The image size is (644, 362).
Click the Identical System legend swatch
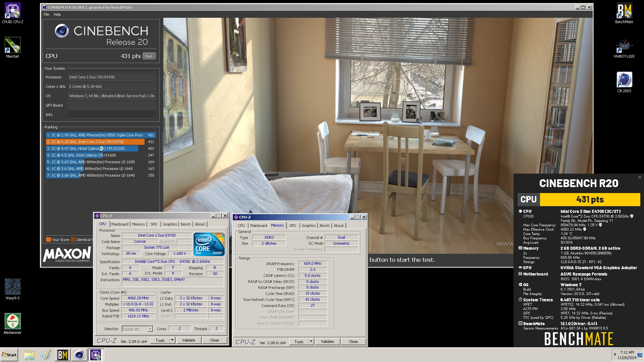click(x=73, y=240)
